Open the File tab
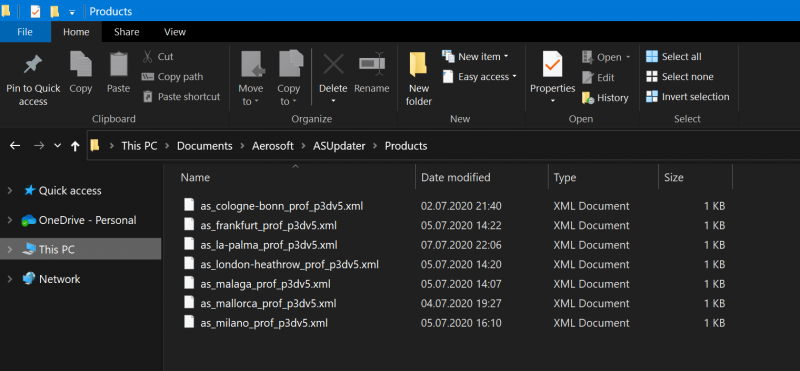 tap(25, 32)
